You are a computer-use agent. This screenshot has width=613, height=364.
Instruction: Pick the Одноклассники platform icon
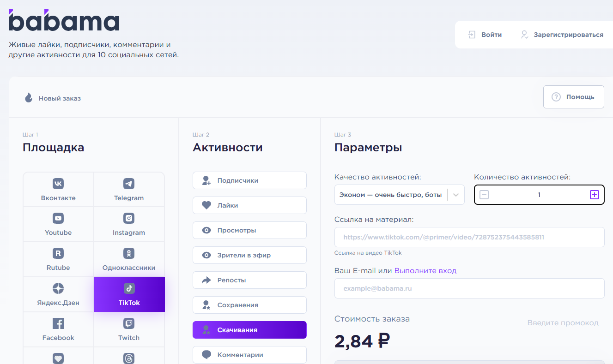[x=129, y=253]
